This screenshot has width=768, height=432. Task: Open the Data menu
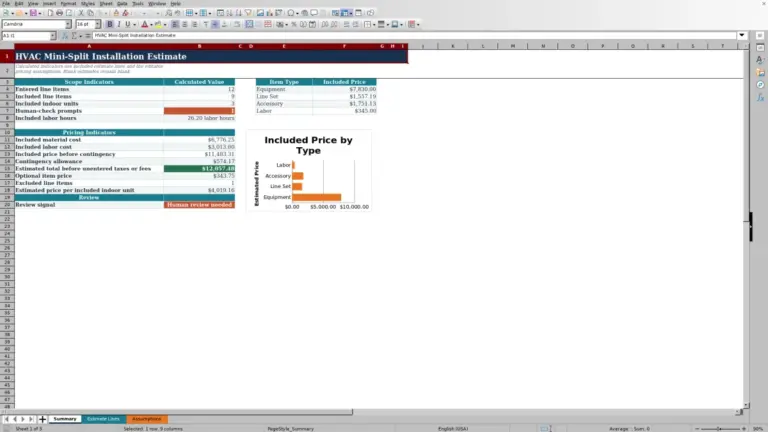coord(122,3)
